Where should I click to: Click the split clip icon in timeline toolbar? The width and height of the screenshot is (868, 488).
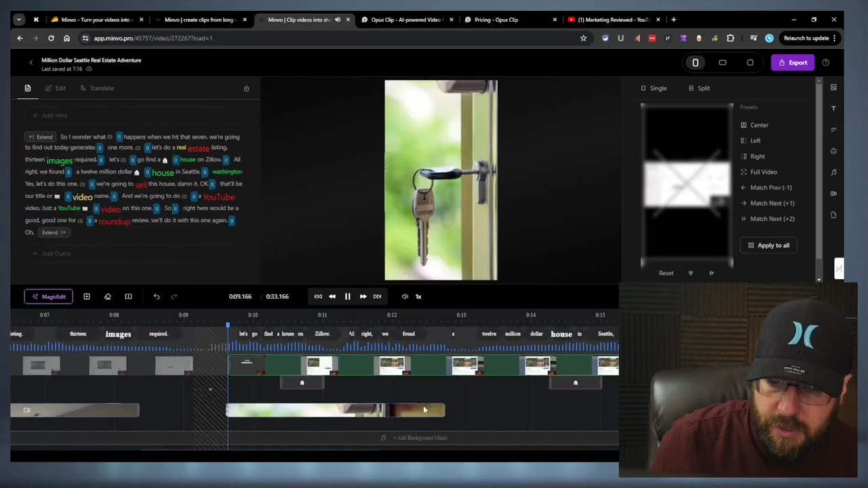[128, 296]
